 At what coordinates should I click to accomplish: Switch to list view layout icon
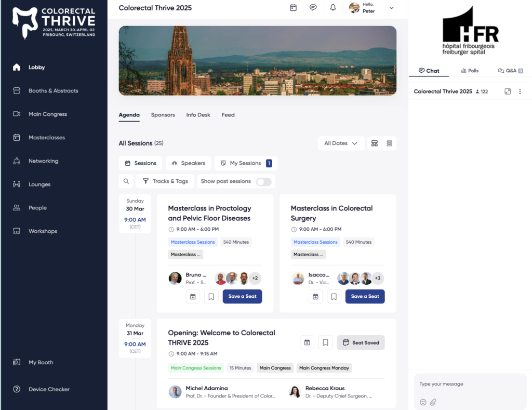click(x=390, y=143)
